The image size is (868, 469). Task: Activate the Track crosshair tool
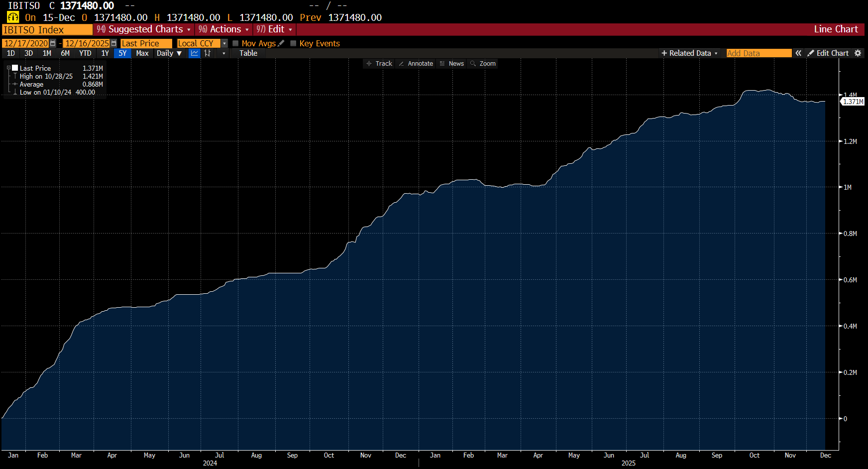pos(379,64)
